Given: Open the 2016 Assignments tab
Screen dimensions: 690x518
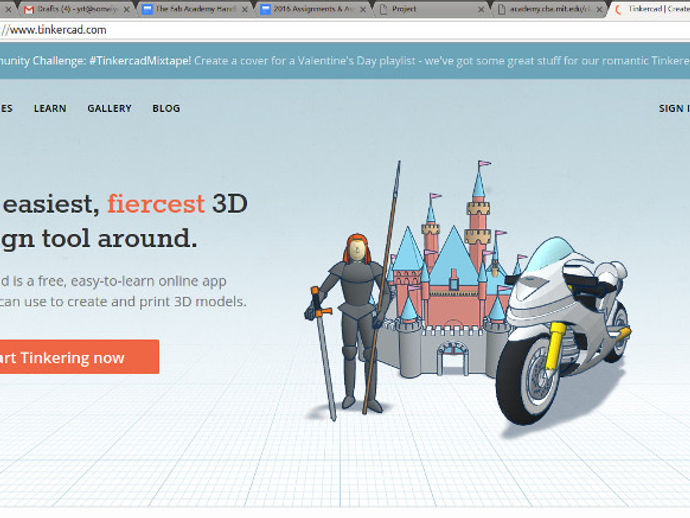Looking at the screenshot, I should [x=314, y=9].
